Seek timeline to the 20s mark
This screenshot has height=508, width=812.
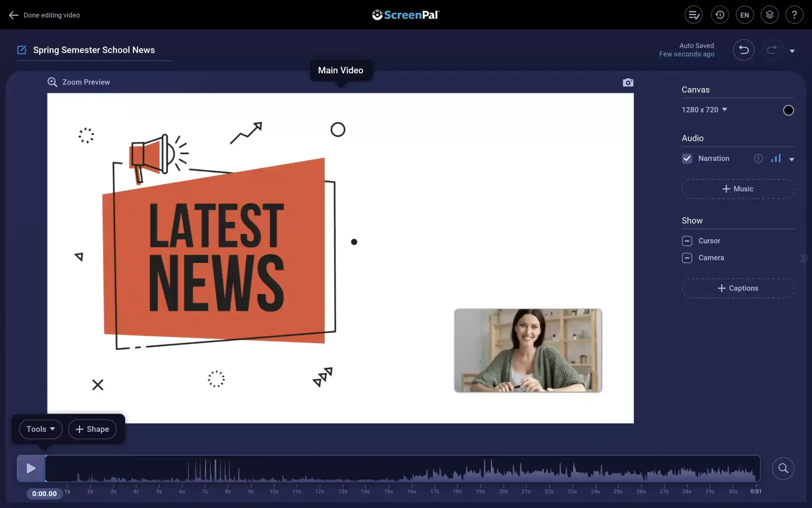tap(504, 491)
